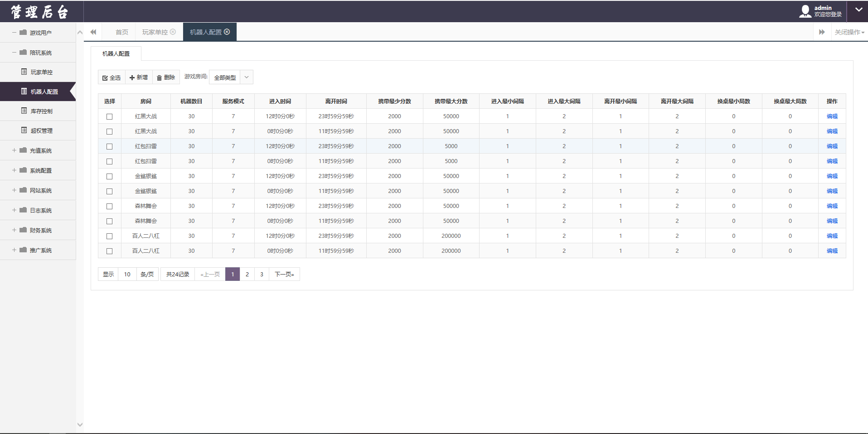
Task: Select the checkbox for last 百人二八杠 row
Action: click(x=109, y=251)
